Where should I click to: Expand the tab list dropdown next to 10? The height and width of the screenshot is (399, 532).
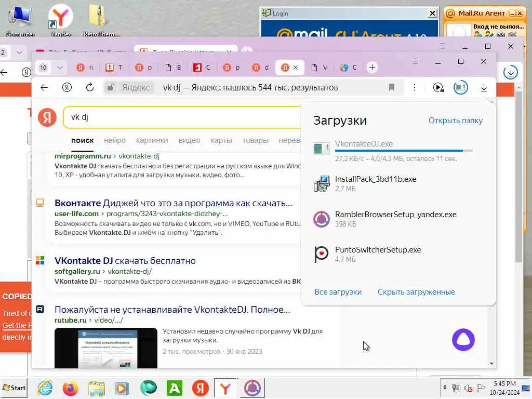click(x=60, y=68)
